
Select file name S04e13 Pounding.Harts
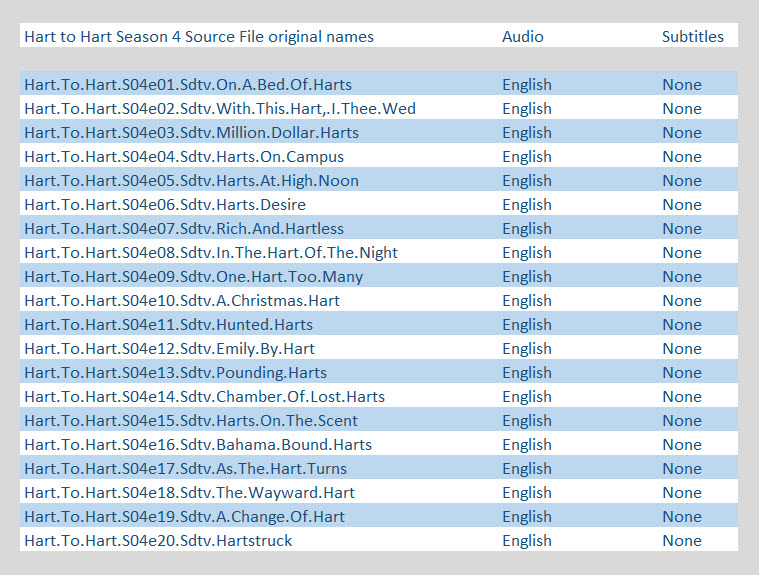pyautogui.click(x=176, y=373)
